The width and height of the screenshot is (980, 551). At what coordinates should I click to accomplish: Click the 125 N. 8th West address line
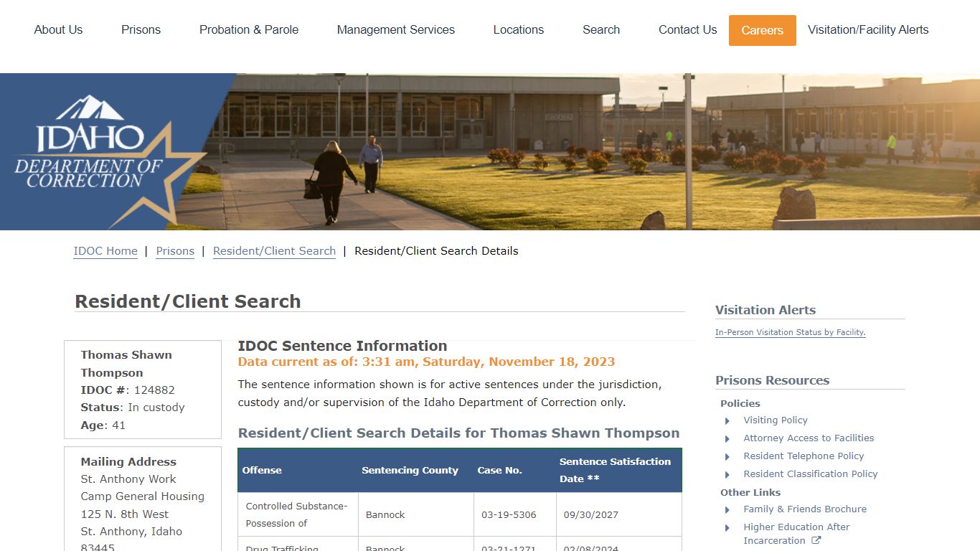click(x=125, y=514)
